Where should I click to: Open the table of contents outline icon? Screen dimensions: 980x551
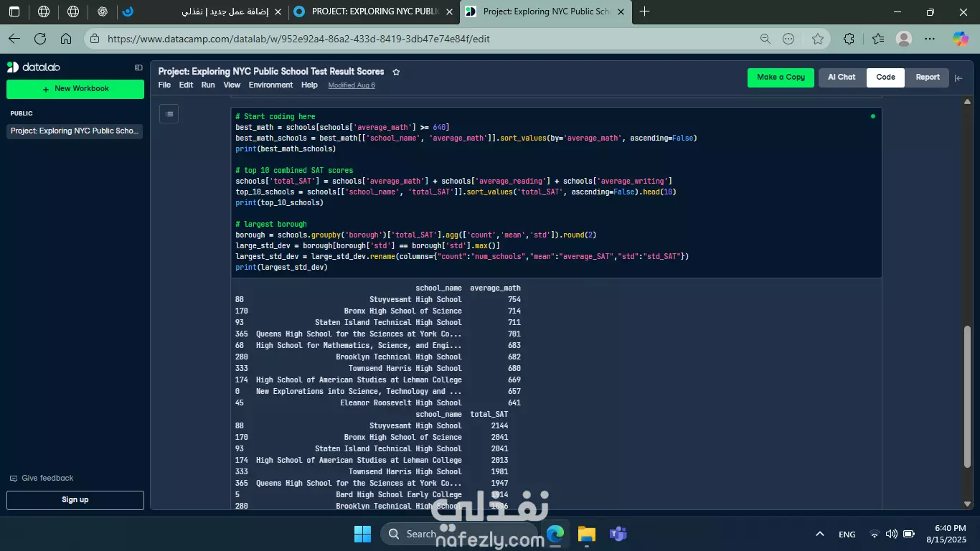click(169, 113)
